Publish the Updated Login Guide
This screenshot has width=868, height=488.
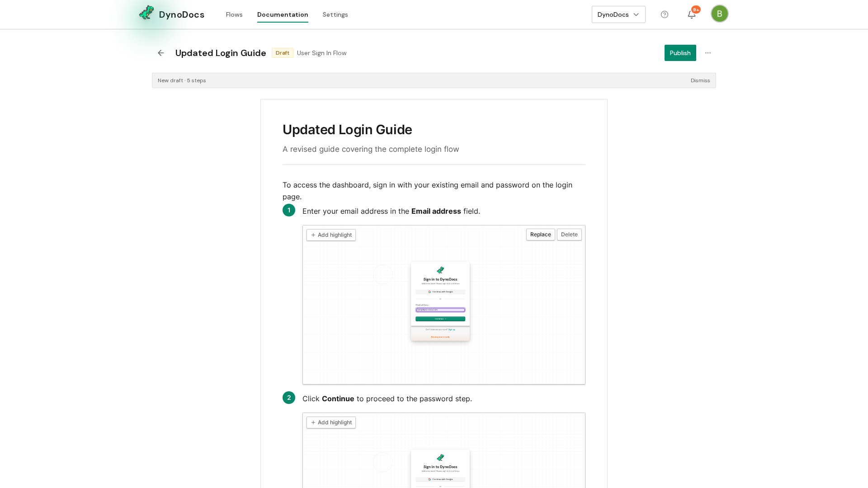click(680, 53)
